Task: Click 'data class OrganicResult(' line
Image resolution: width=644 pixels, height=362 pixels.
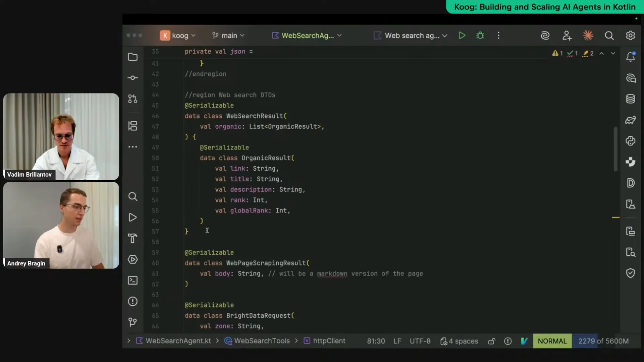Action: pos(247,158)
